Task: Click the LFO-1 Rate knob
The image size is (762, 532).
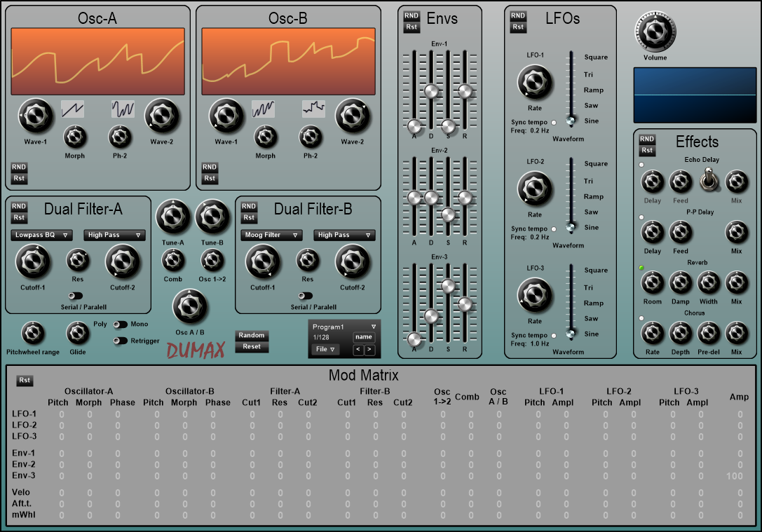Action: 535,82
